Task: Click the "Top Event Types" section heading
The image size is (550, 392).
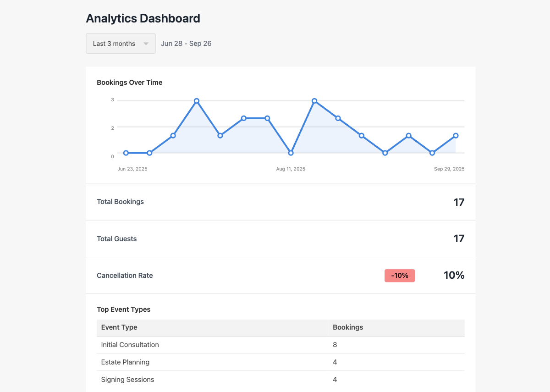Action: [123, 309]
